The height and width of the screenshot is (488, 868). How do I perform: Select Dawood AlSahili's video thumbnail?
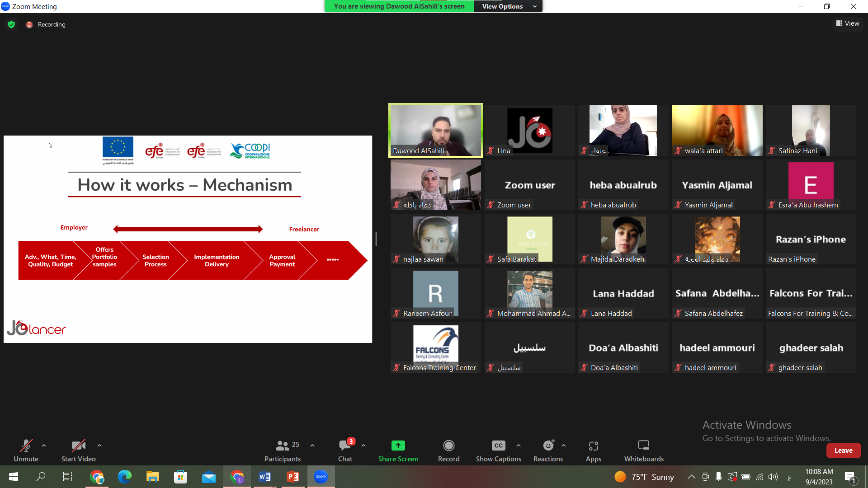click(435, 131)
